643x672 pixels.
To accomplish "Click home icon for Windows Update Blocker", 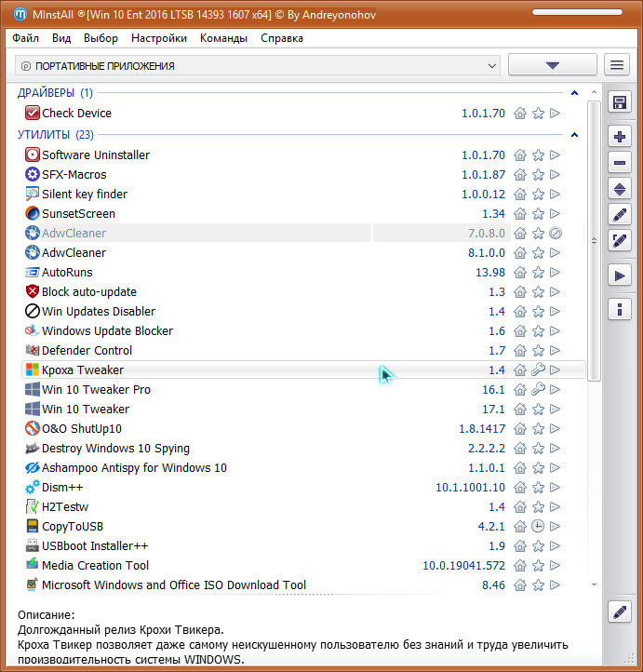I will [x=520, y=331].
